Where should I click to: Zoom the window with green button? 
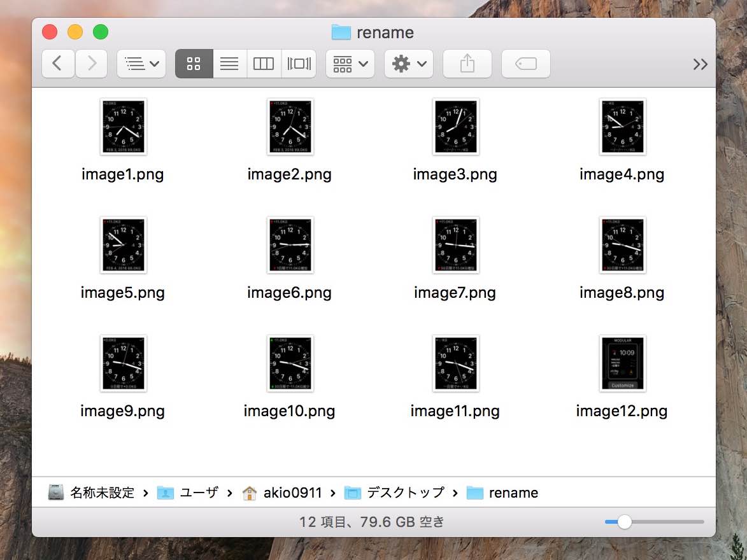pyautogui.click(x=101, y=32)
